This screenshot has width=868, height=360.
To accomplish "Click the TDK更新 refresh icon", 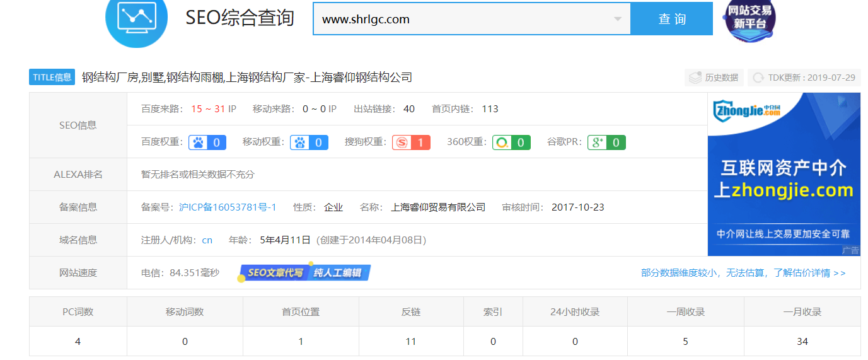I will click(x=758, y=78).
